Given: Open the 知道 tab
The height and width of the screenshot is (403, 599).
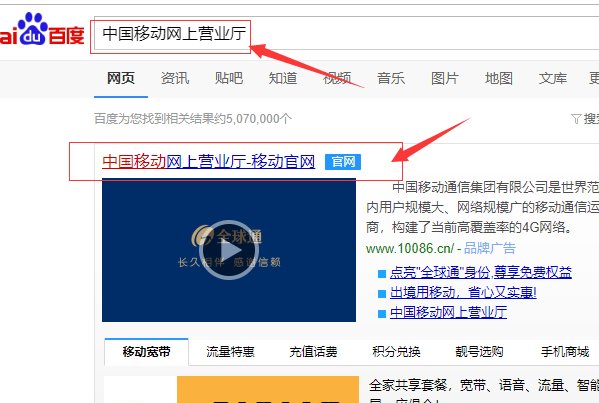Looking at the screenshot, I should 283,78.
